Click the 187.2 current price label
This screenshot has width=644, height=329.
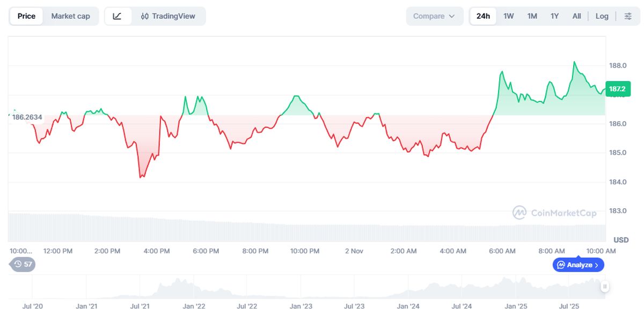(x=618, y=89)
